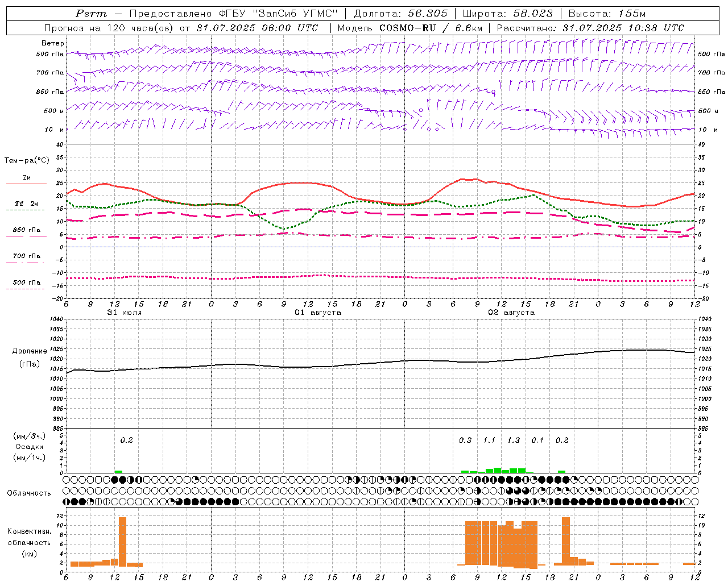Click the 'Конвективн.' convective cloud label
The image size is (728, 582).
pyautogui.click(x=30, y=531)
